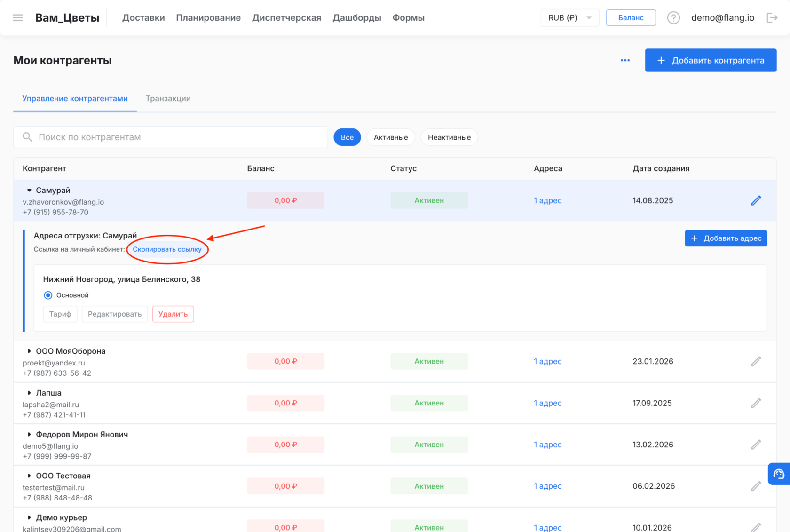
Task: Click the ООО МояОборона balance 0,00 ₽ badge
Action: [286, 361]
